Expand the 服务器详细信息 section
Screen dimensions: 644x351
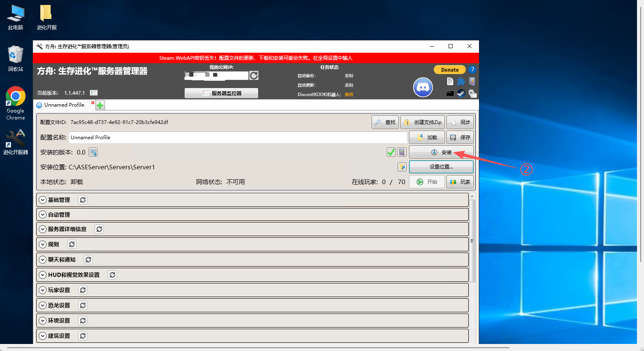click(42, 229)
